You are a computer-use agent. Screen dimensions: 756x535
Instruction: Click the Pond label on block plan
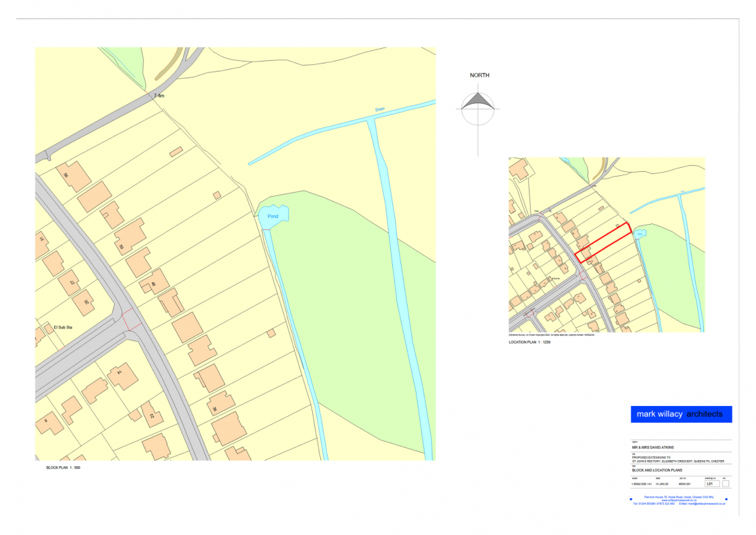click(273, 216)
